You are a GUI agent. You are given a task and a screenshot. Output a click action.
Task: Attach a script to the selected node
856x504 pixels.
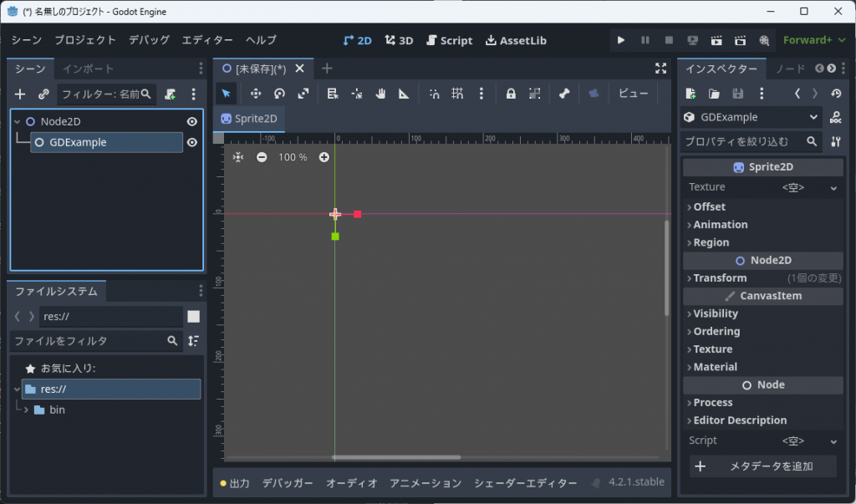click(x=171, y=94)
